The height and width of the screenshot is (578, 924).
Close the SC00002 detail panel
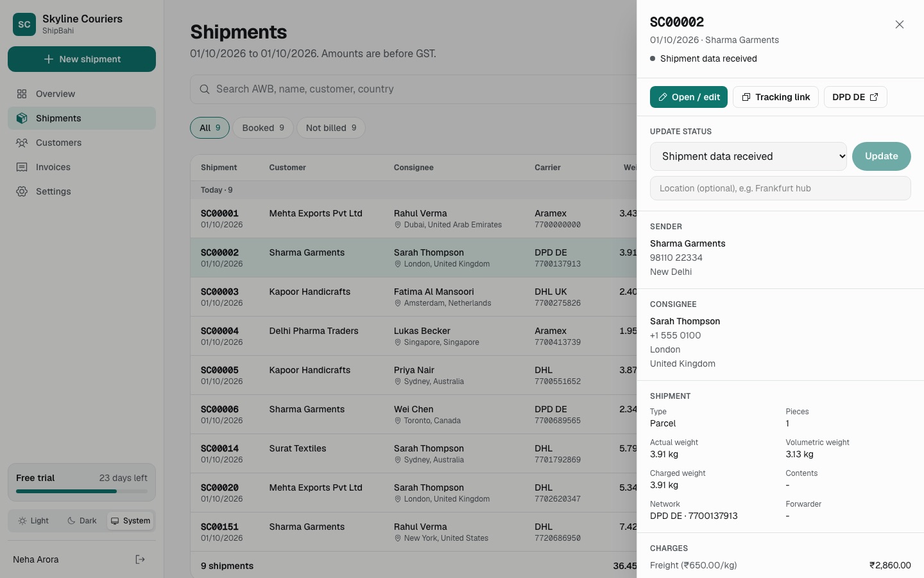click(x=900, y=24)
